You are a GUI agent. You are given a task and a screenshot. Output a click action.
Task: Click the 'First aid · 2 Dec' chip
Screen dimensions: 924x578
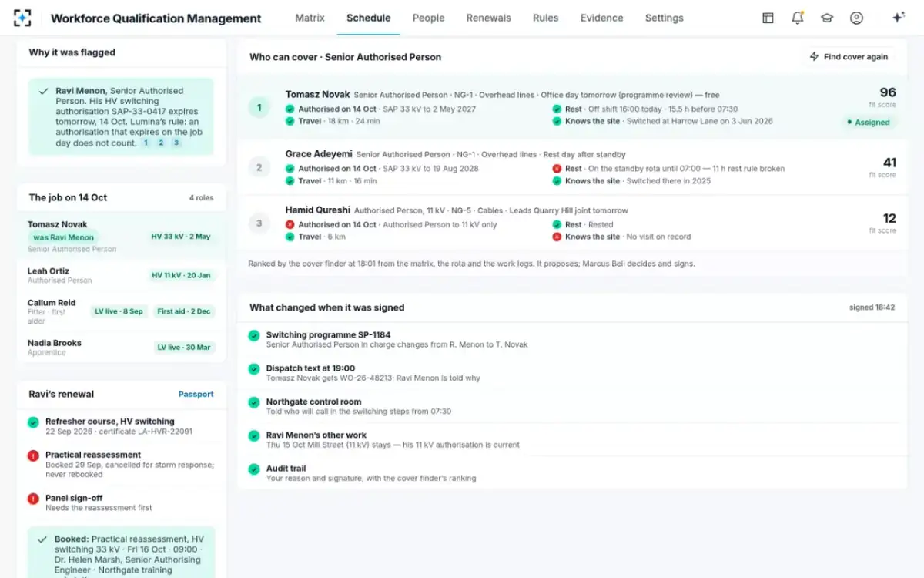(x=183, y=311)
